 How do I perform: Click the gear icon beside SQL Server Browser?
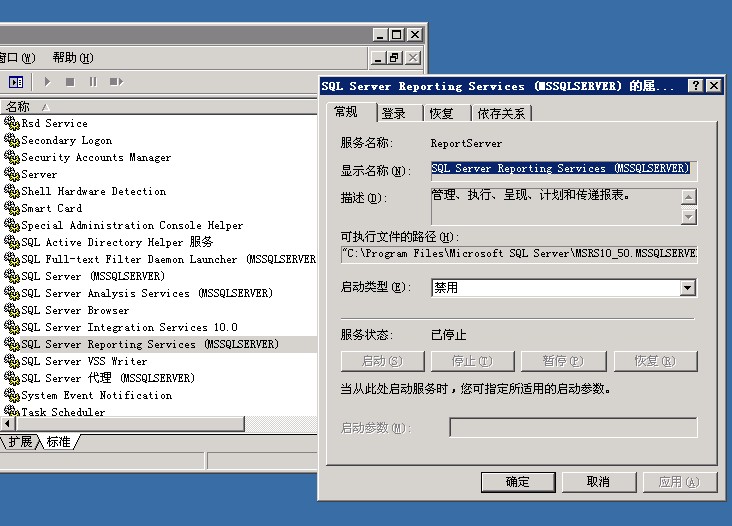12,310
